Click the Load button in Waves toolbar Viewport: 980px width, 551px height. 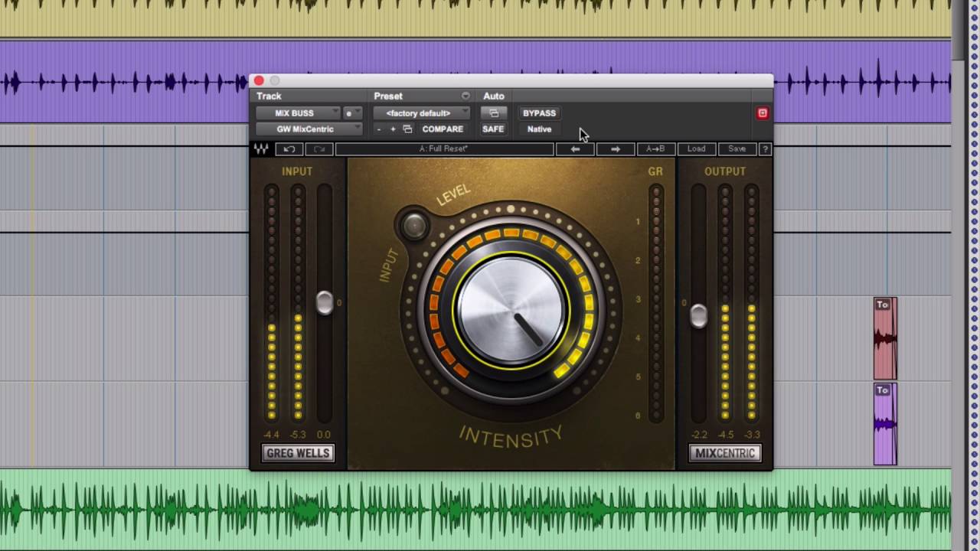(696, 149)
